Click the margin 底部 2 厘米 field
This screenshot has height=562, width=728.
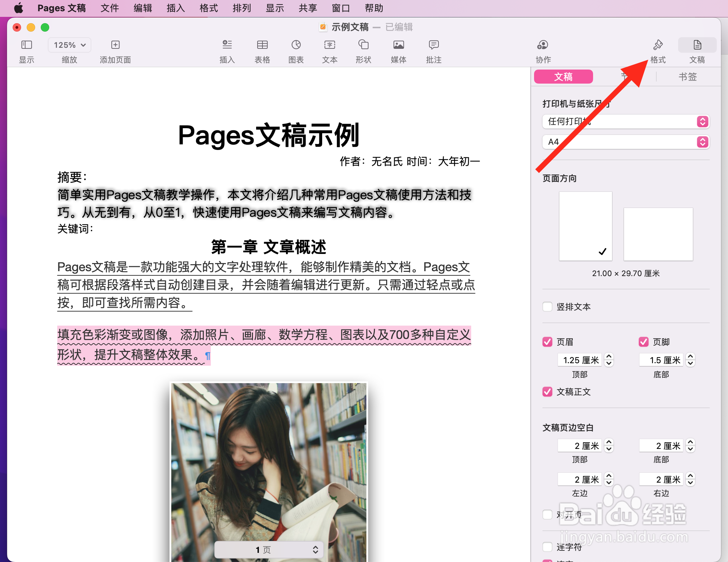661,446
